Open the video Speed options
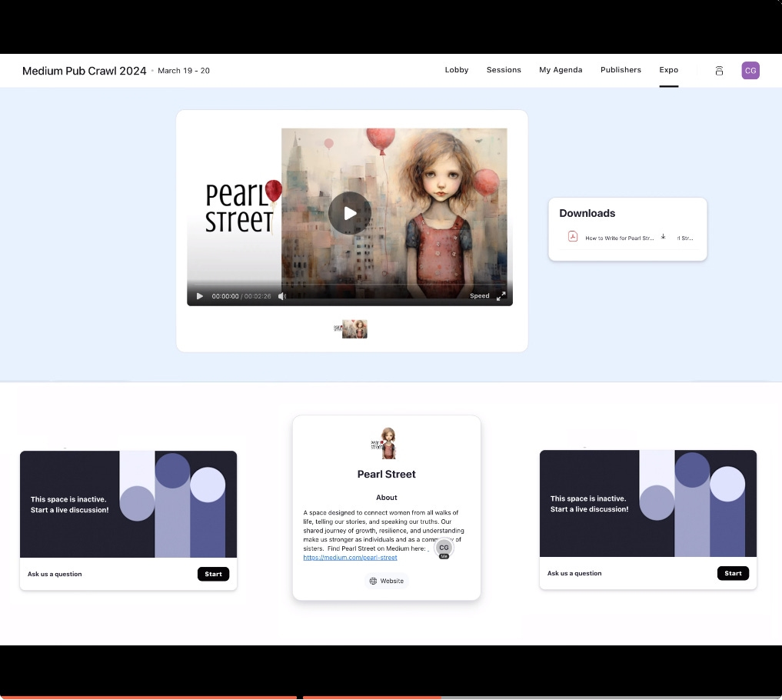Image resolution: width=782 pixels, height=700 pixels. pyautogui.click(x=479, y=296)
